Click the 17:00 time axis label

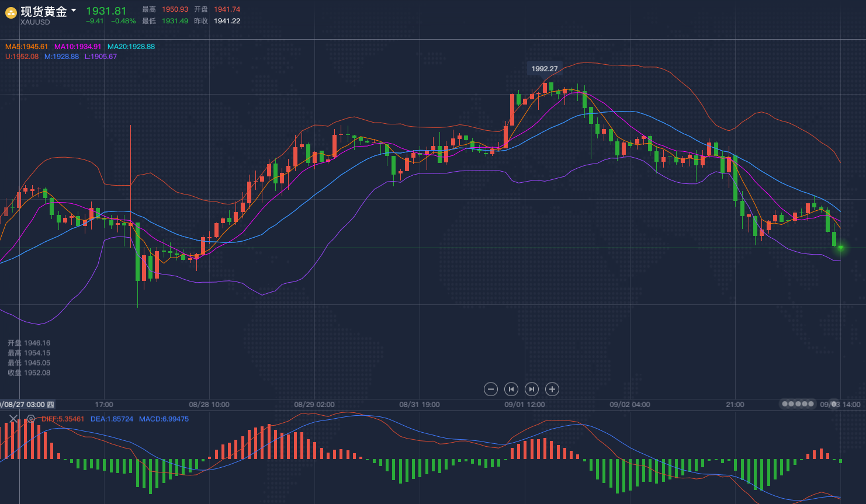coord(104,404)
